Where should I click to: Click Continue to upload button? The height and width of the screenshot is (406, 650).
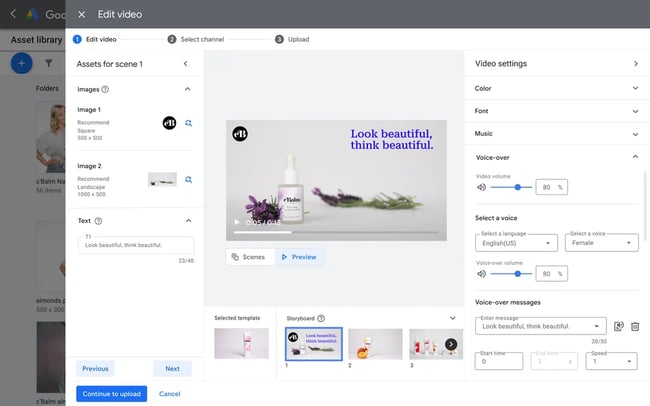click(x=111, y=393)
